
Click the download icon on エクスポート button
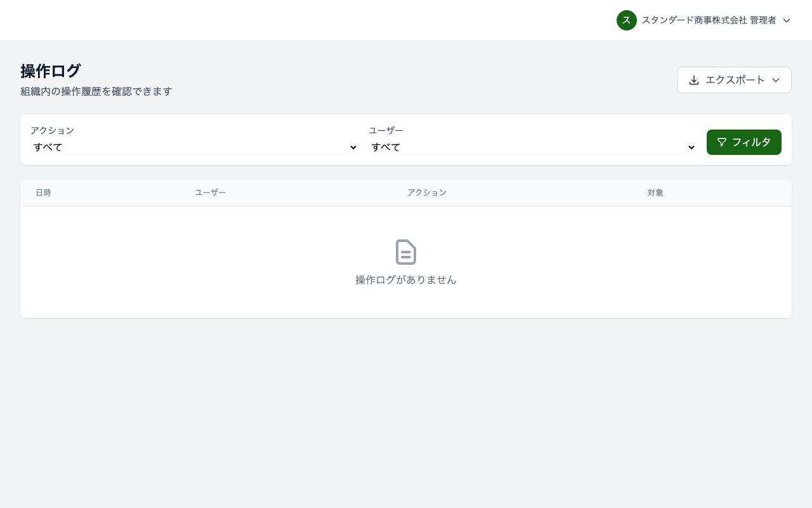click(x=694, y=80)
